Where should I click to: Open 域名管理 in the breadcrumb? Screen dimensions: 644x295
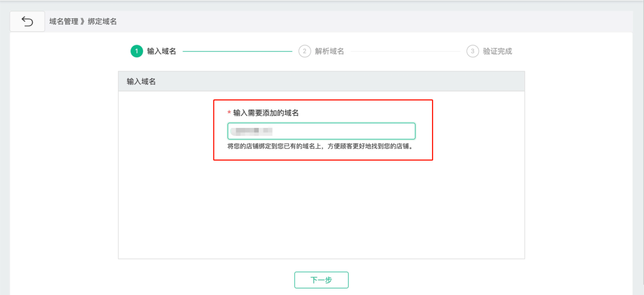point(63,21)
